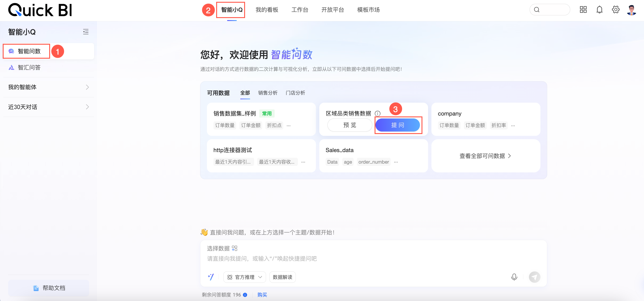
Task: Click 订单数量 tag on 销售数据集_样例 card
Action: (x=225, y=125)
